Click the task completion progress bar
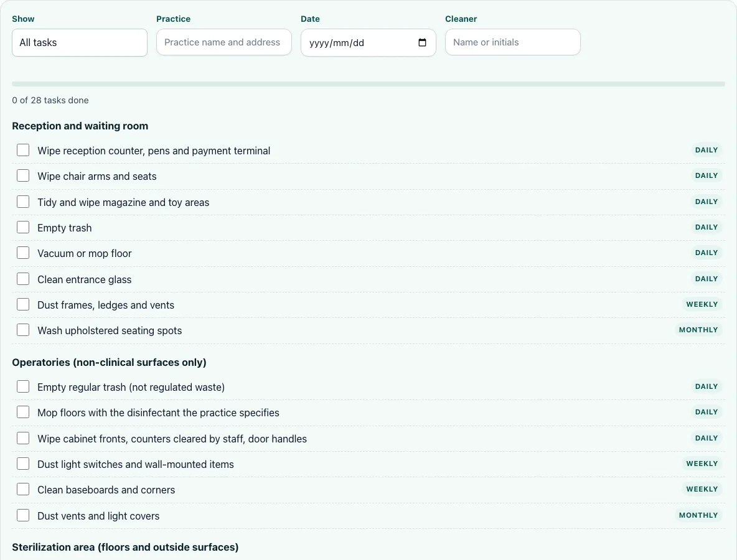Screen dimensions: 737x560 (x=368, y=84)
